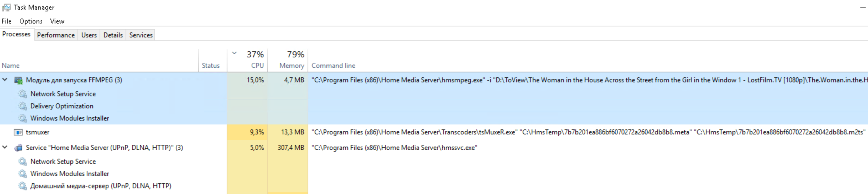868x194 pixels.
Task: Click gear icon of last Windows Modules Installer
Action: click(23, 174)
